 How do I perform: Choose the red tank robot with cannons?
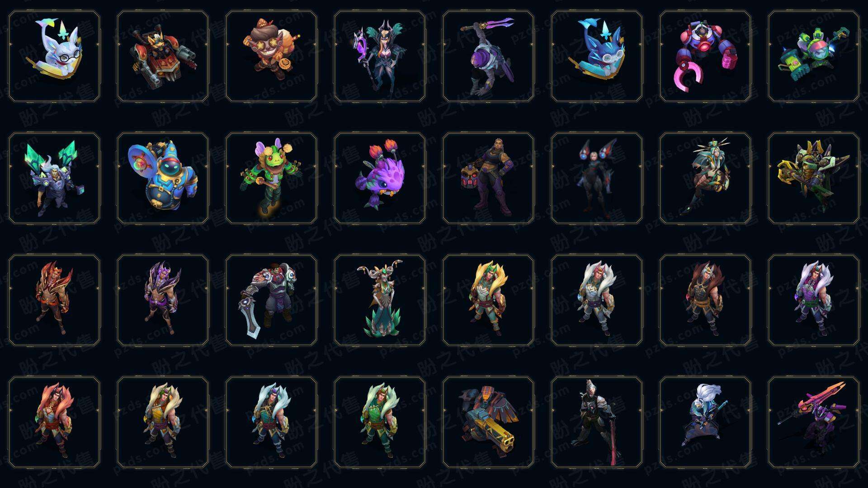163,56
